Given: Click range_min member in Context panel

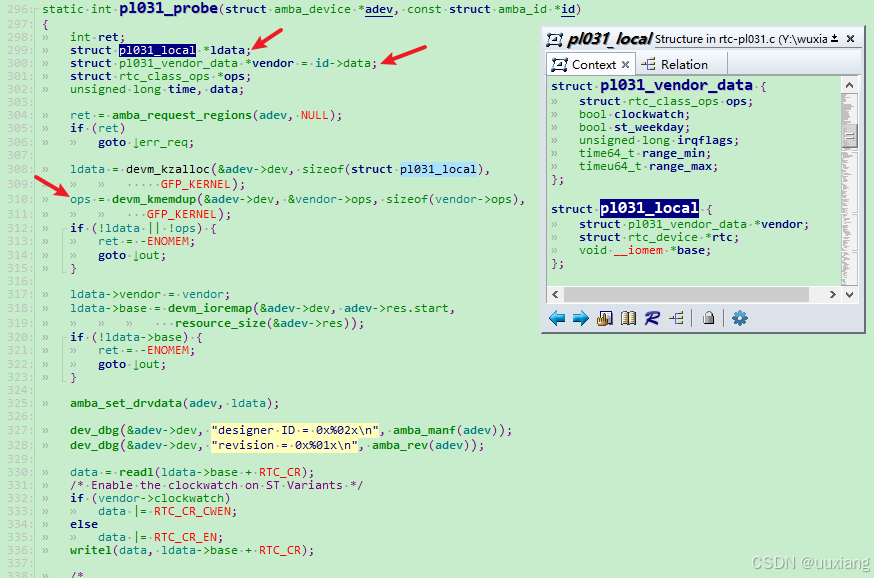Looking at the screenshot, I should coord(673,153).
